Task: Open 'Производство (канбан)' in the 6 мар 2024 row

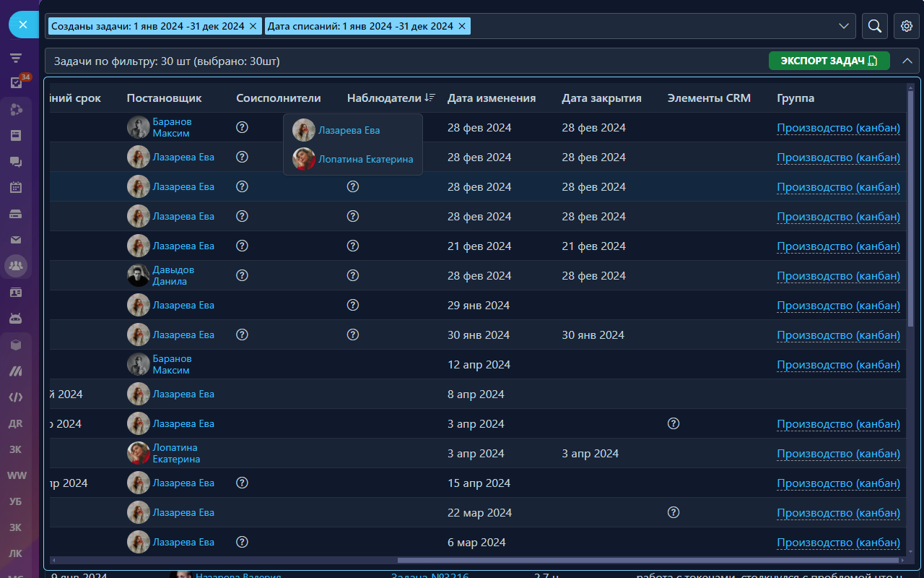Action: pos(838,543)
